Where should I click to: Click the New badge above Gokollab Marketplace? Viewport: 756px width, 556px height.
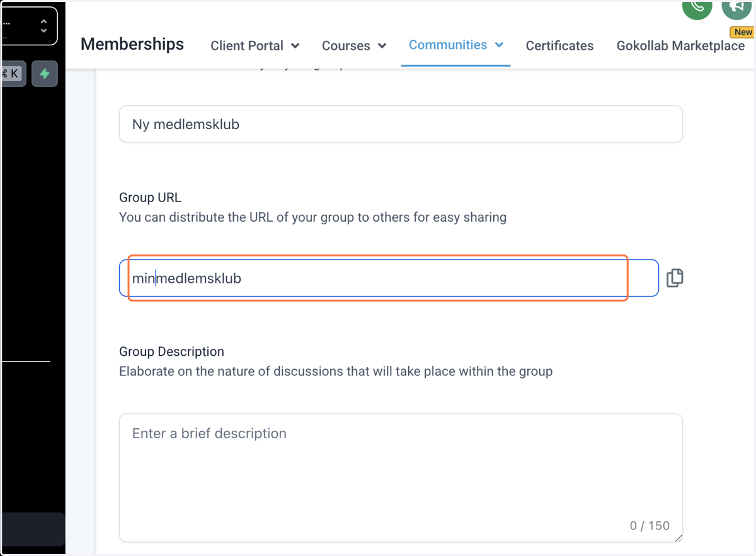743,32
